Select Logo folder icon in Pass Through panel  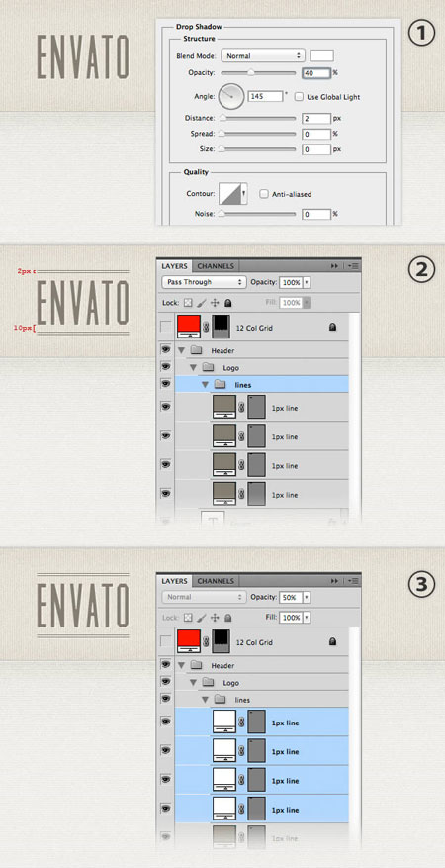click(x=209, y=367)
